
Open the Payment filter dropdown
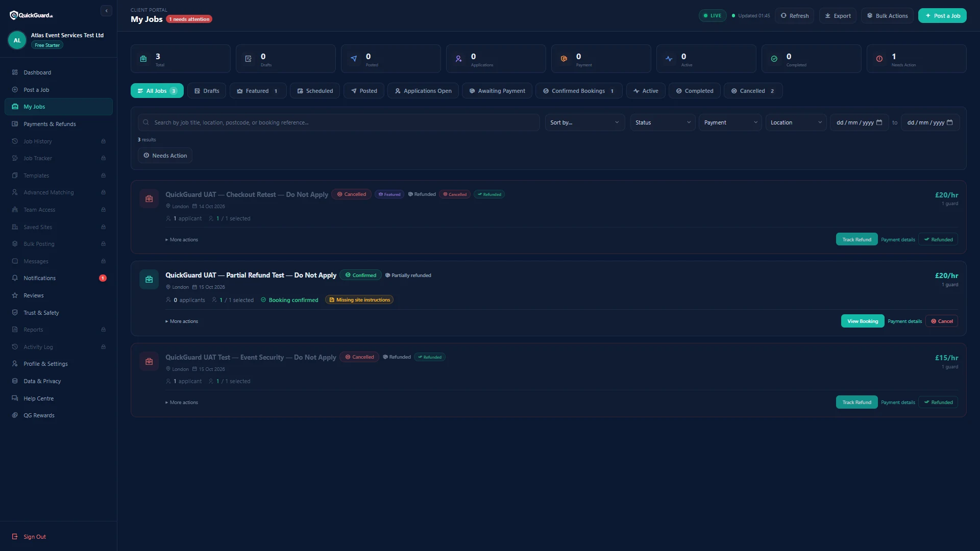tap(730, 122)
